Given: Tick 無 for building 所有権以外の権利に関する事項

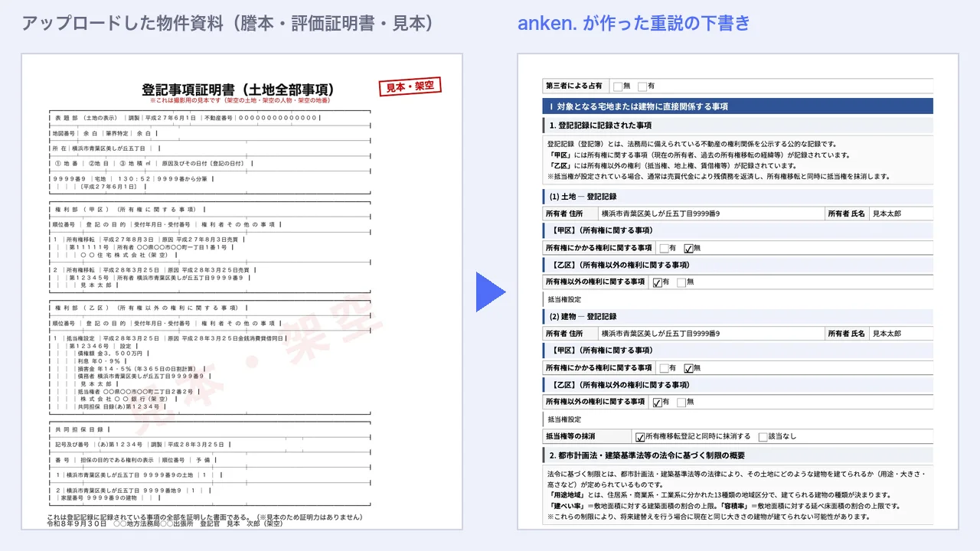Looking at the screenshot, I should (x=681, y=402).
